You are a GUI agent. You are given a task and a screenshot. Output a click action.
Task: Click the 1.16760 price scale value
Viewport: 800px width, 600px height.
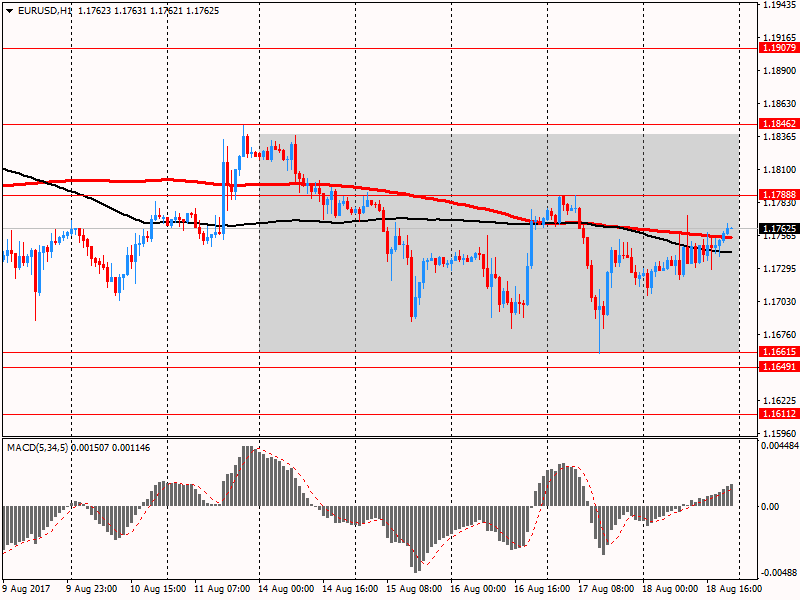click(780, 335)
